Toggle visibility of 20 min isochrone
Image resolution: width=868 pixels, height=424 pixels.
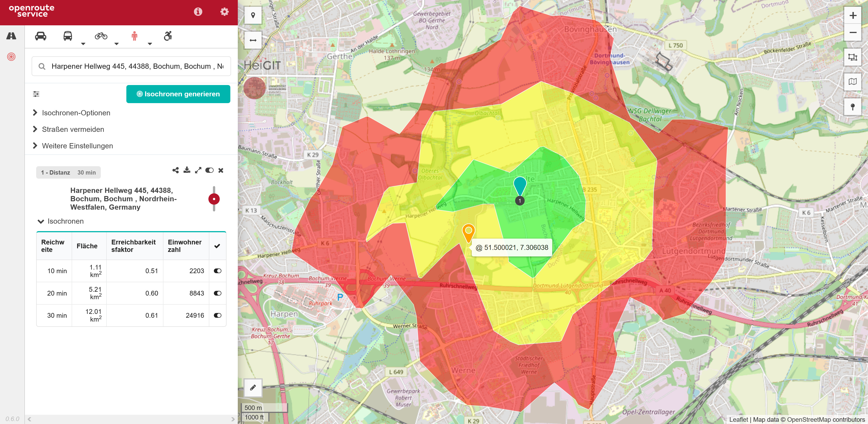(218, 293)
